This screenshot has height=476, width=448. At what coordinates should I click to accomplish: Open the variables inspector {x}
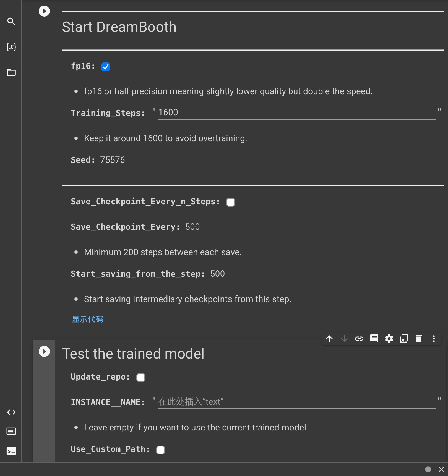(11, 47)
